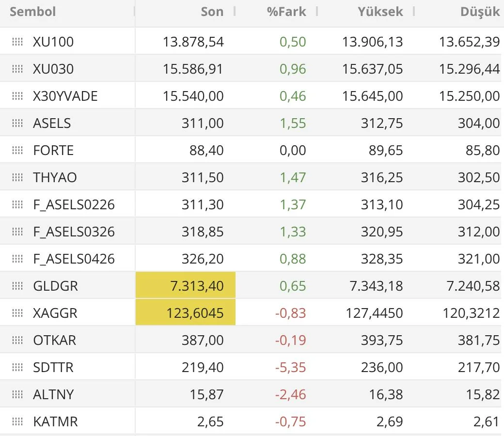
Task: Select the ALTNY symbol name
Action: [x=53, y=395]
